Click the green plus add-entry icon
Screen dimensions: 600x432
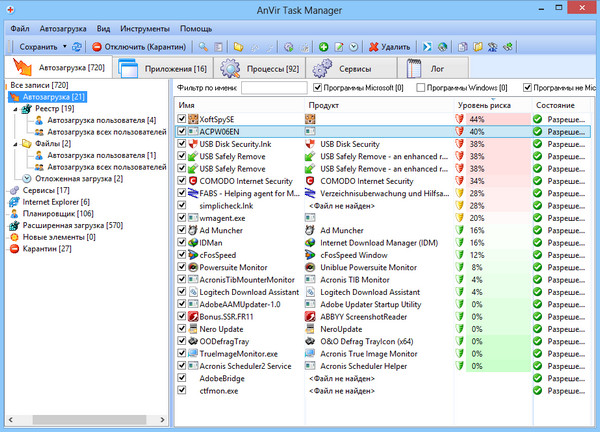323,46
